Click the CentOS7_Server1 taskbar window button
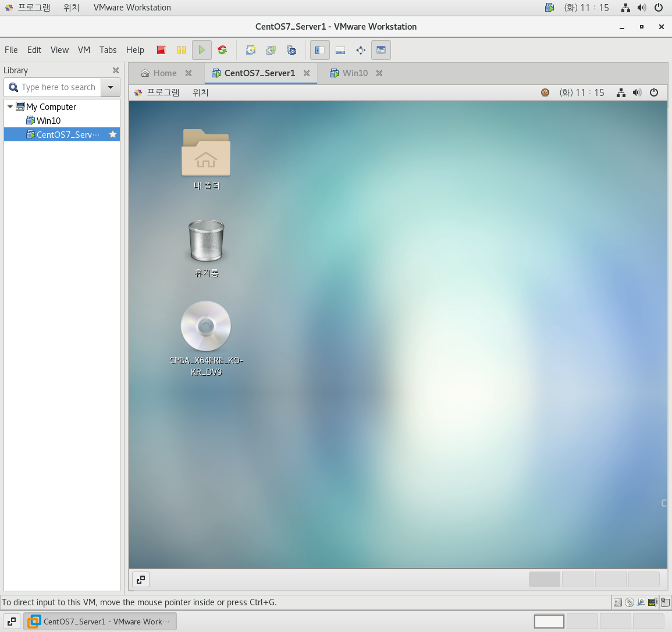The height and width of the screenshot is (632, 672). tap(100, 622)
